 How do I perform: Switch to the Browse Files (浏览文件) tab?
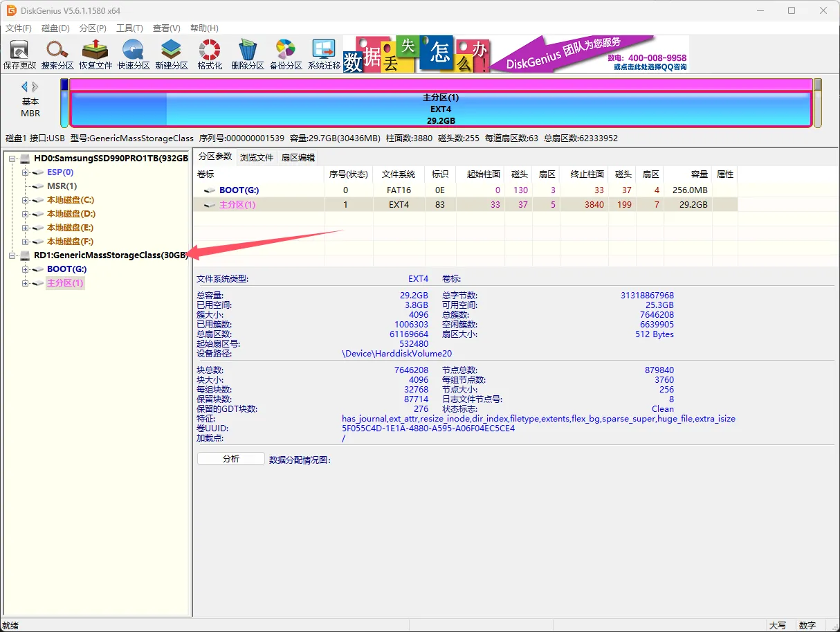pos(257,157)
